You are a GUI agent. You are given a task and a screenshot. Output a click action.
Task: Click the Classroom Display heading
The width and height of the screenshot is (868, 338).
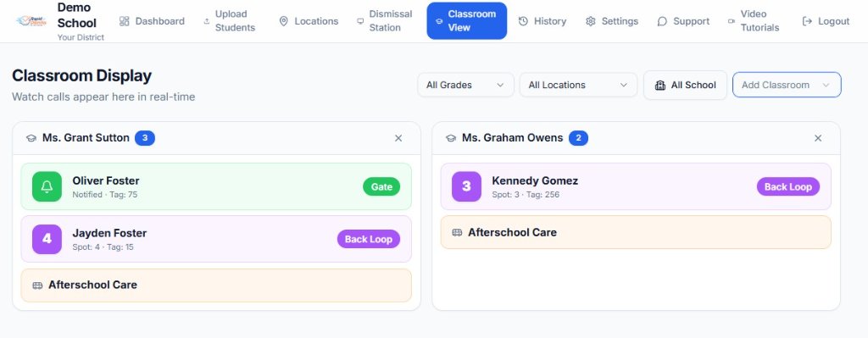pyautogui.click(x=82, y=75)
